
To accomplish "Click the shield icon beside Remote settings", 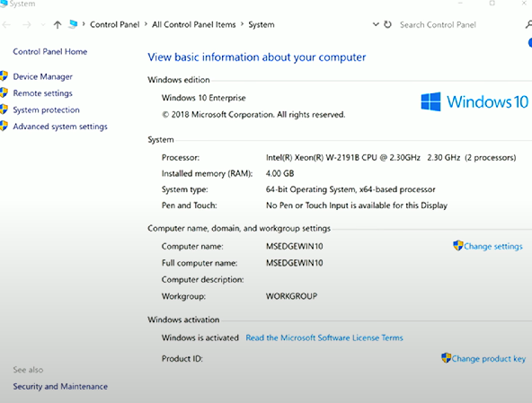I will point(4,92).
